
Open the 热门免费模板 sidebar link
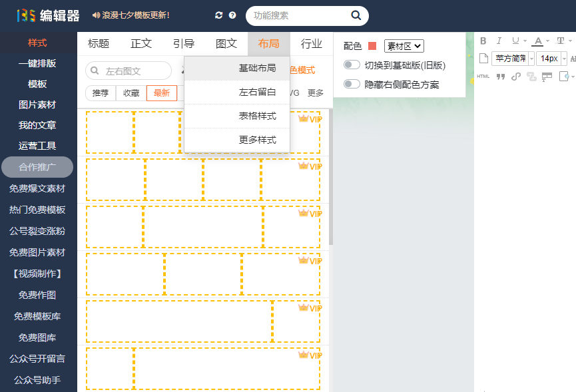(37, 210)
